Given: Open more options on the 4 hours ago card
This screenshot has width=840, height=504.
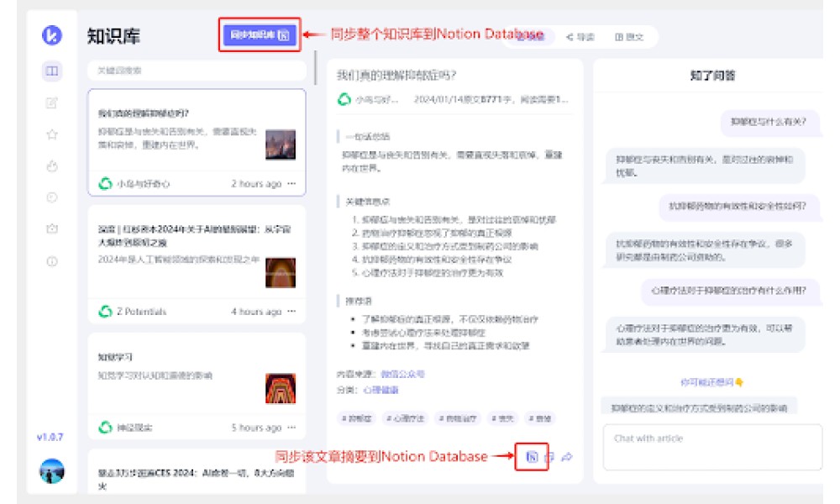Looking at the screenshot, I should [291, 311].
